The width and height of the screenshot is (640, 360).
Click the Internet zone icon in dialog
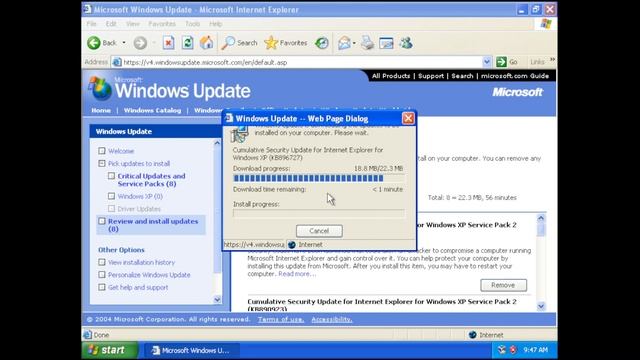[x=291, y=244]
